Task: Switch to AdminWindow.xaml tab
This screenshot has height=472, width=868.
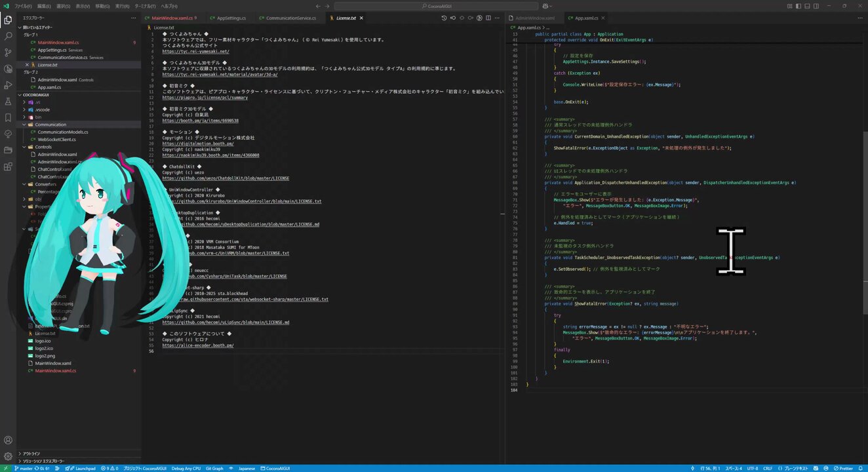Action: [x=534, y=18]
